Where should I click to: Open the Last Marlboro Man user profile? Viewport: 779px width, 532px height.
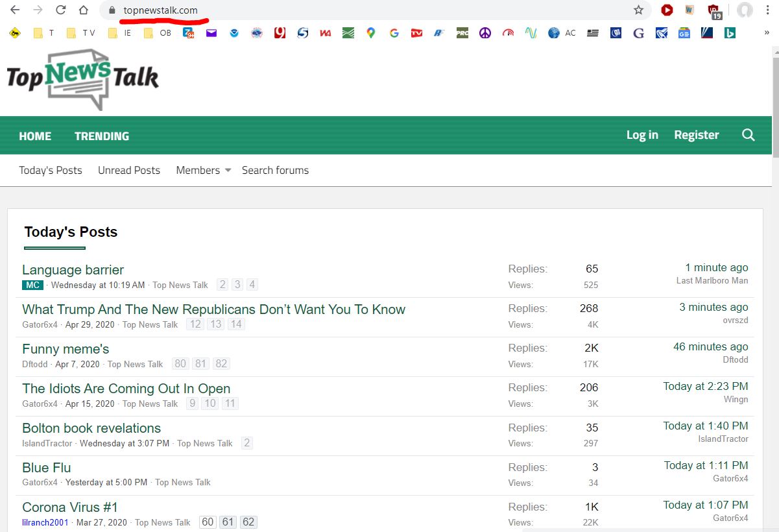[x=712, y=280]
